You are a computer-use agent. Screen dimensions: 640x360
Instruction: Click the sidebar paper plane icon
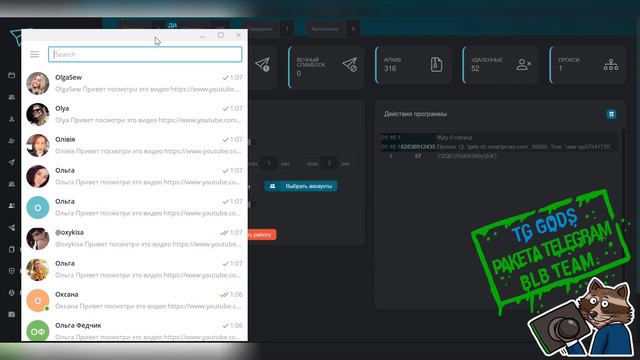[x=11, y=162]
